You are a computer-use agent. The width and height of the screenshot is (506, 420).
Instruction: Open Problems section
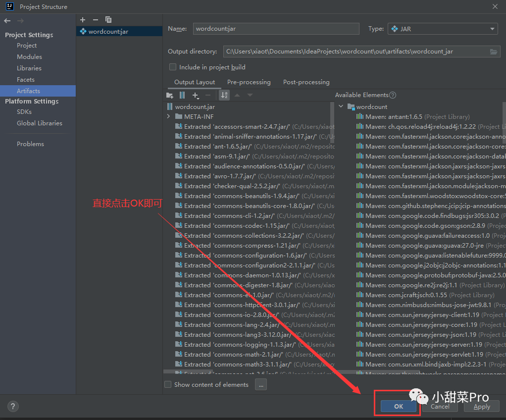click(30, 144)
